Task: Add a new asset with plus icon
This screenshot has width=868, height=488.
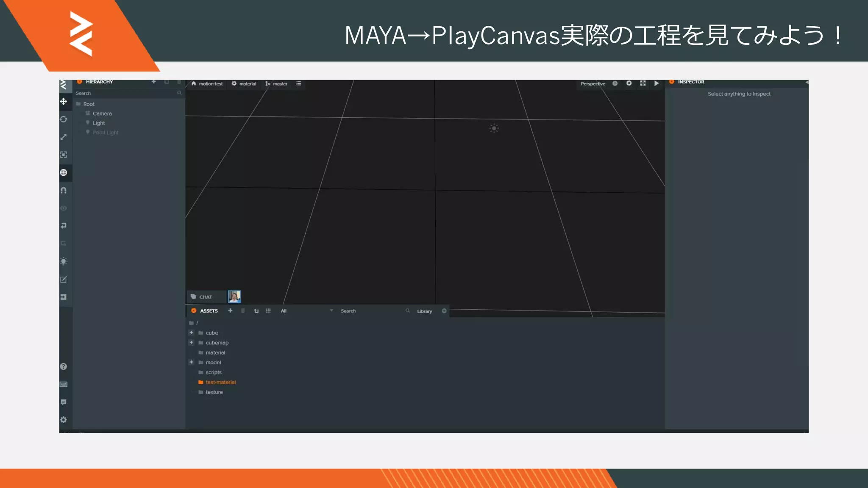Action: [230, 311]
